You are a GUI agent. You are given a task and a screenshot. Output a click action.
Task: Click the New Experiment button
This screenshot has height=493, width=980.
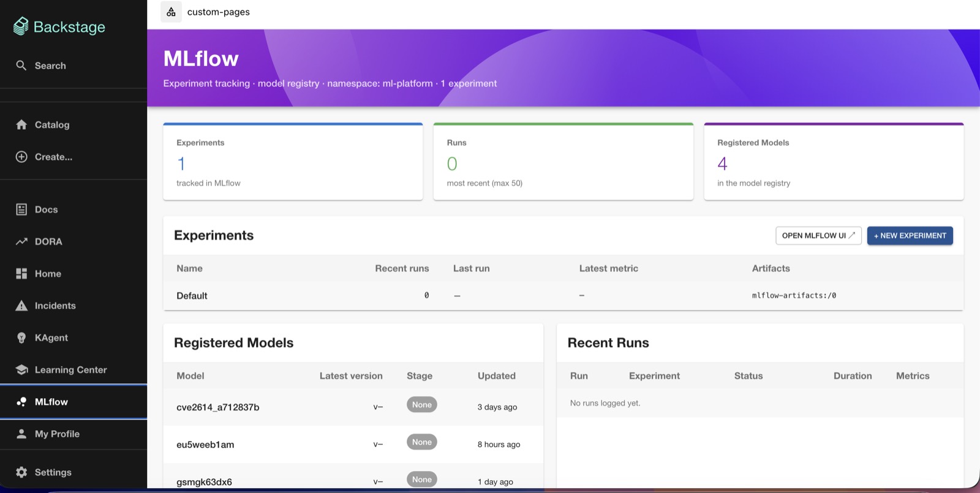(910, 236)
